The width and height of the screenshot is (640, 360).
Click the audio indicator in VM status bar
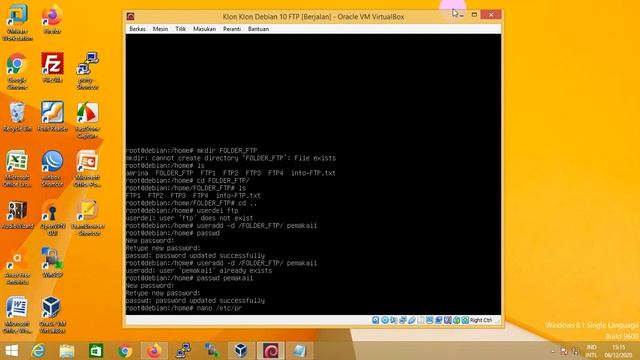[x=393, y=320]
